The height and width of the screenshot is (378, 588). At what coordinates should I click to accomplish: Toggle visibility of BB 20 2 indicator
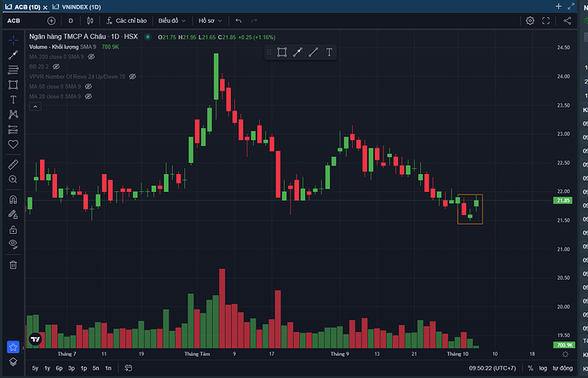coord(56,67)
